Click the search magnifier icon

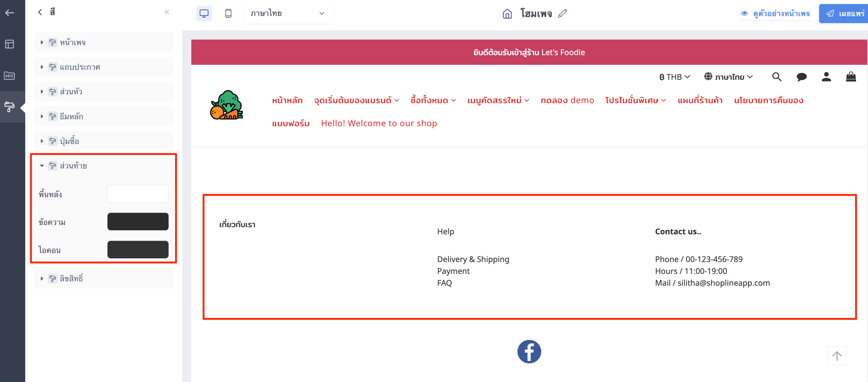point(777,77)
